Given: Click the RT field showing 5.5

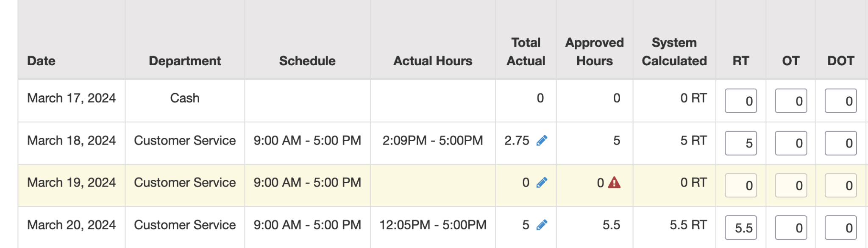Looking at the screenshot, I should click(740, 228).
